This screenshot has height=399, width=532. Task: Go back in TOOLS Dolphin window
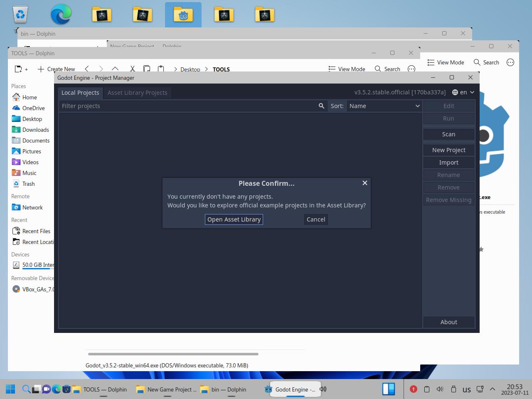tap(86, 69)
